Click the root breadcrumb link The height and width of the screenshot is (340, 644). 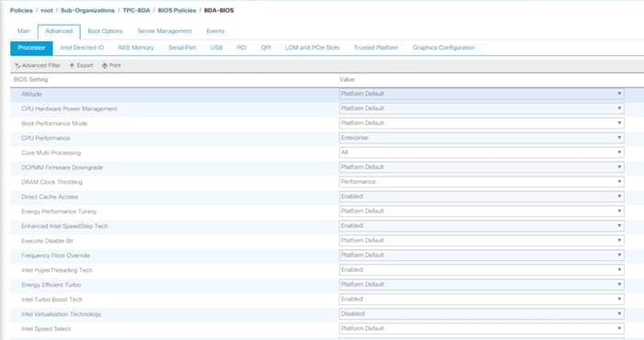pyautogui.click(x=47, y=11)
